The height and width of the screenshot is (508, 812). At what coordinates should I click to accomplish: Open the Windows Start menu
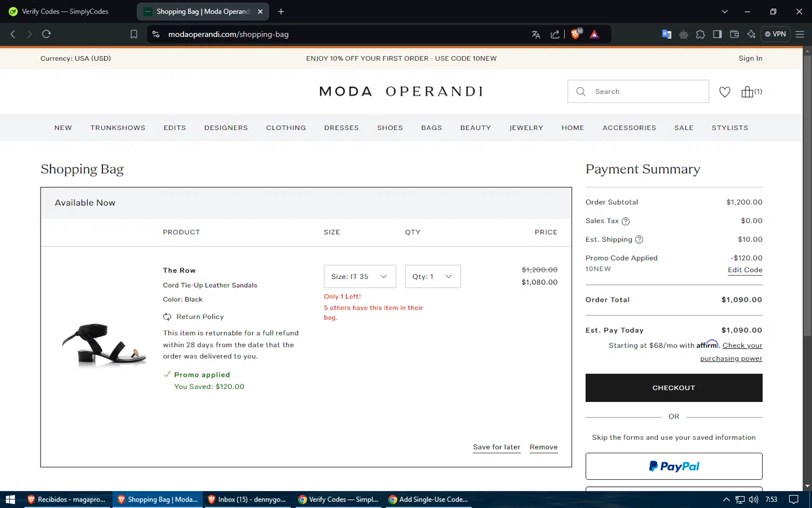pos(10,499)
